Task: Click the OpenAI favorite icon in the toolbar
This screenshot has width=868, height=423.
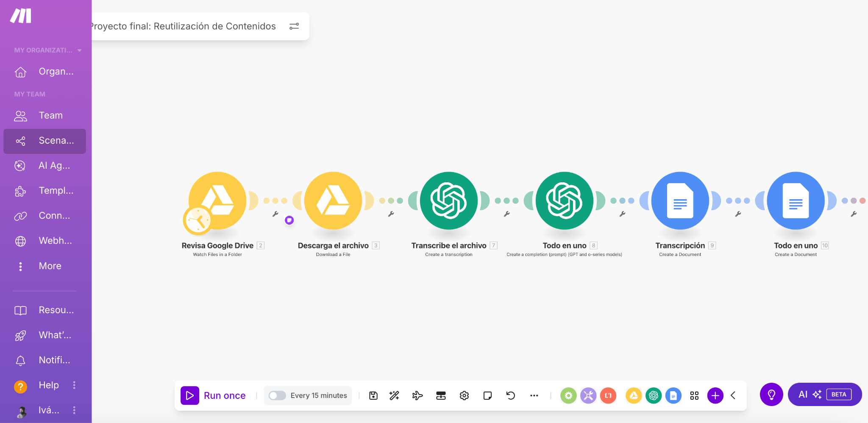Action: pos(654,395)
